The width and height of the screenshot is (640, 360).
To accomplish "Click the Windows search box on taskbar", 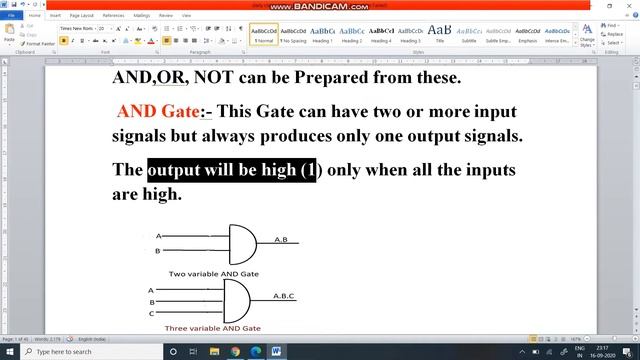I will pos(91,351).
